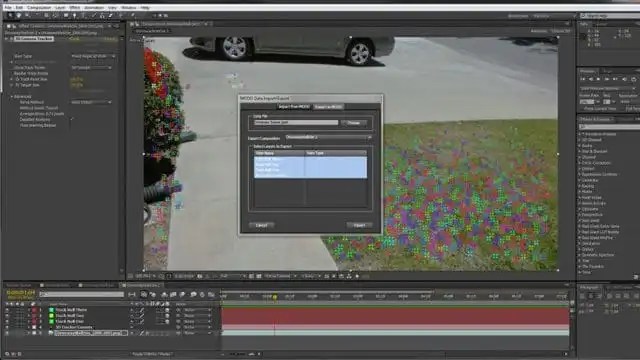Screen dimensions: 640x360
Task: Select 3D Camera Tracker effect name
Action: pos(34,39)
